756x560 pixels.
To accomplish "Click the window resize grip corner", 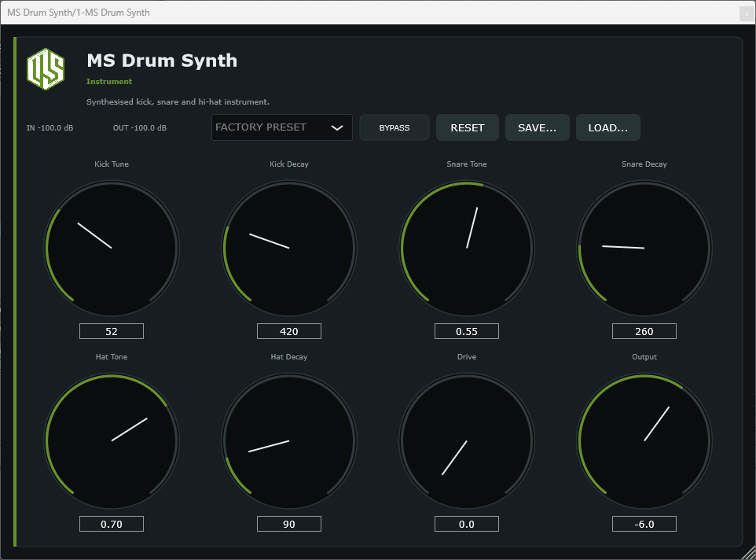I will pos(749,553).
